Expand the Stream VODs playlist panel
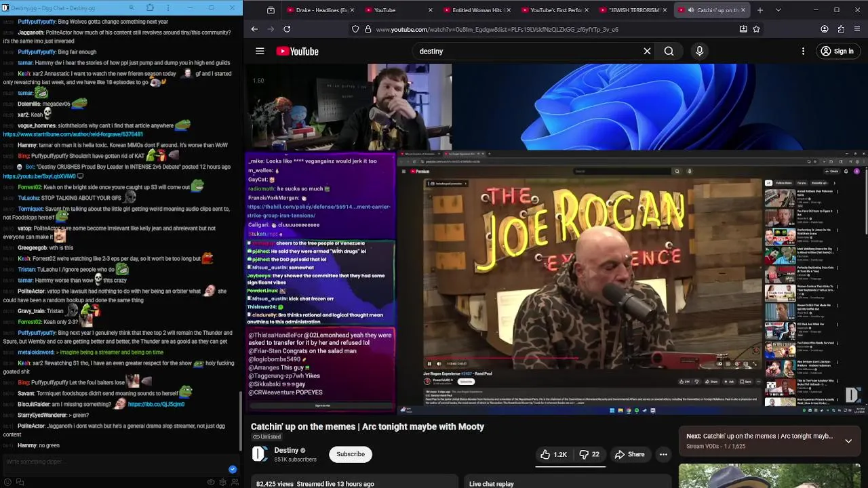868x488 pixels. pyautogui.click(x=848, y=441)
